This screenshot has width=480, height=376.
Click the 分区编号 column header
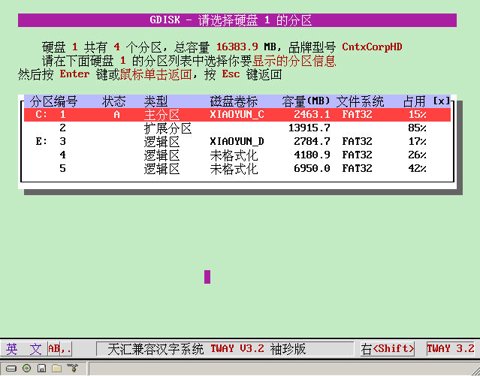click(x=53, y=101)
